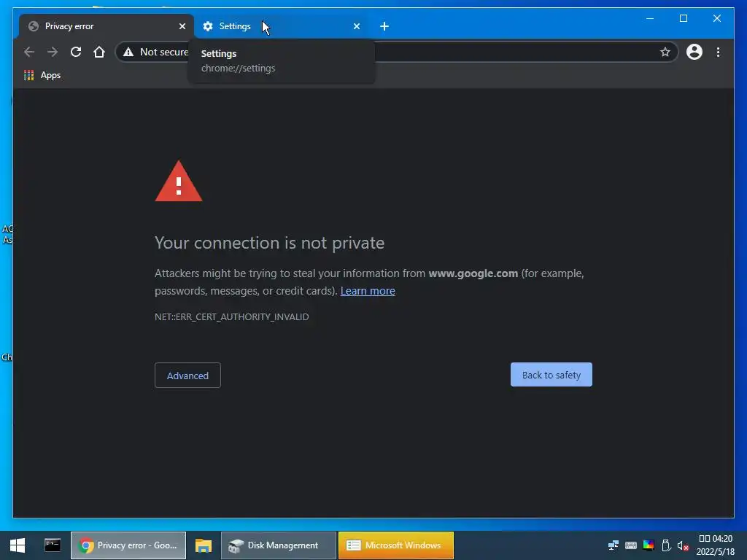
Task: Bookmark this page with the star icon
Action: (665, 52)
